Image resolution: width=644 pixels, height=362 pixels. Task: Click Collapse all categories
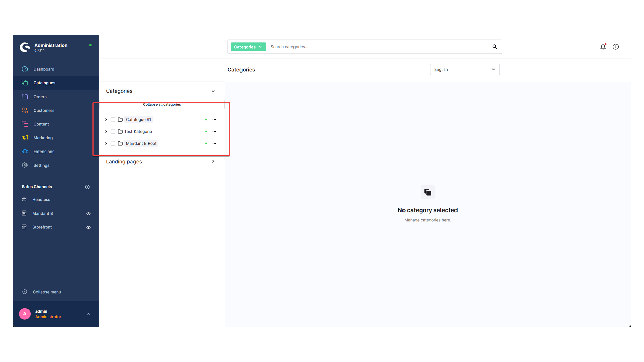pos(162,105)
